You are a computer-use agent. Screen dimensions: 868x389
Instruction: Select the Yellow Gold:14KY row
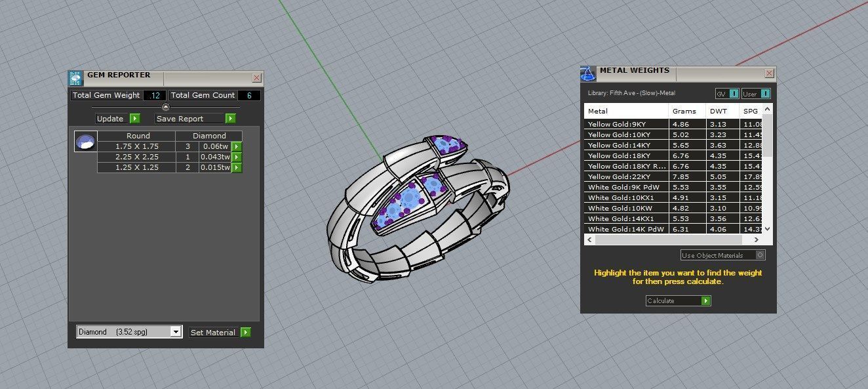tap(674, 145)
